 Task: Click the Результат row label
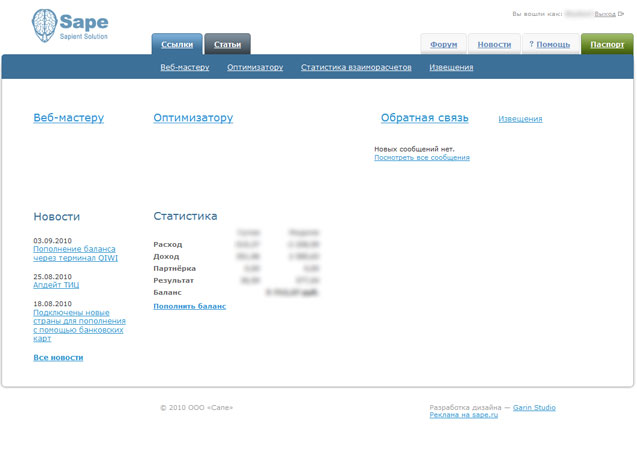point(173,280)
